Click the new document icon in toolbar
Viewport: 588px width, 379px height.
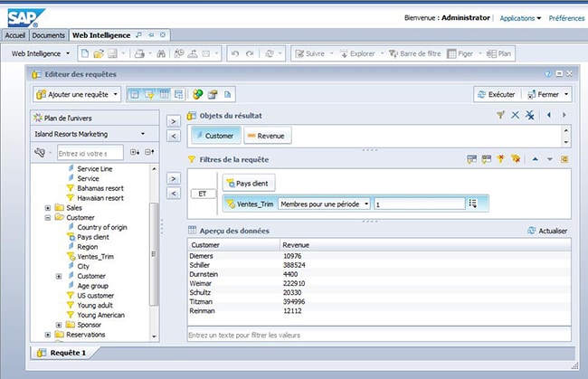85,53
